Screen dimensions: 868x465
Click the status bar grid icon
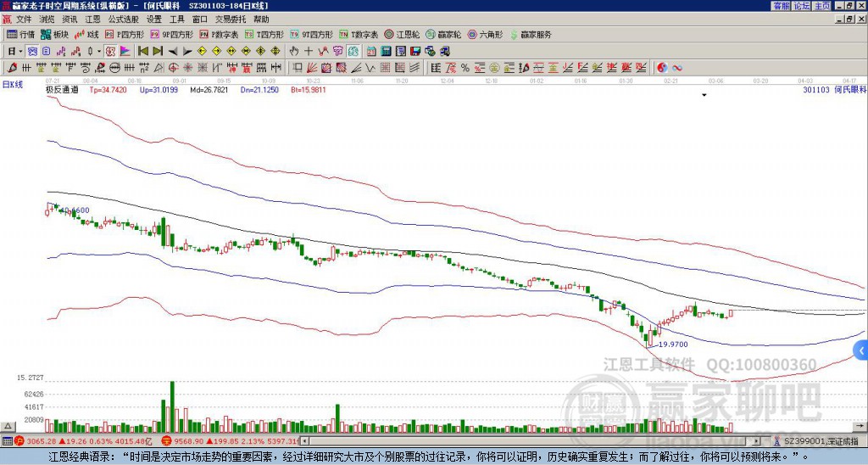click(7, 441)
